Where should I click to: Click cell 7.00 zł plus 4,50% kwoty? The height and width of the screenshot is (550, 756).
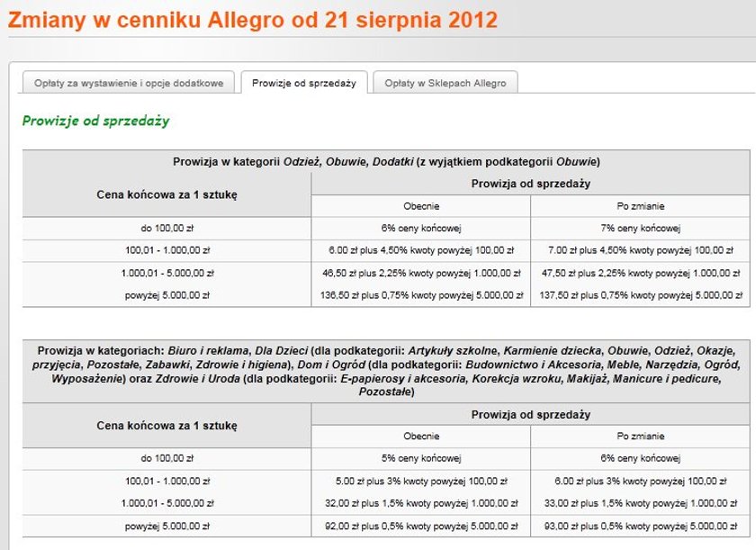click(x=640, y=250)
